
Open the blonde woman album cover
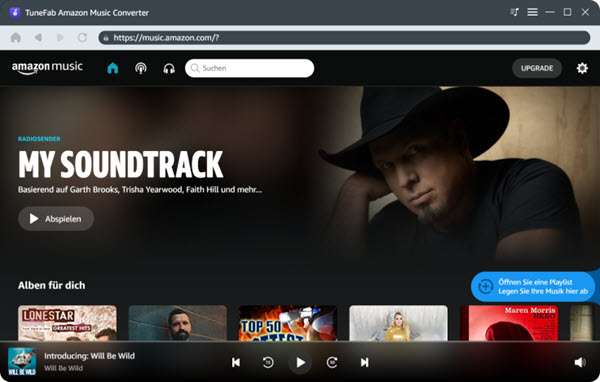[x=398, y=323]
